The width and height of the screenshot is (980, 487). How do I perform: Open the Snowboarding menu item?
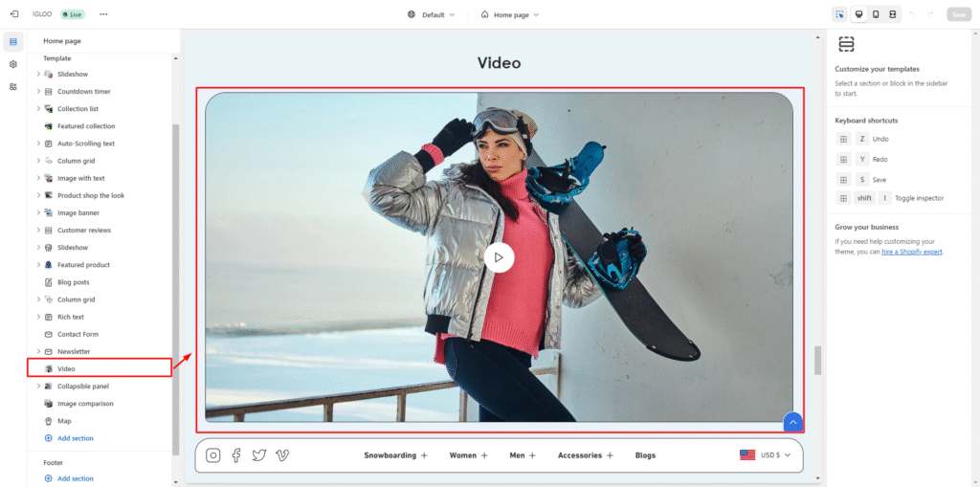395,455
